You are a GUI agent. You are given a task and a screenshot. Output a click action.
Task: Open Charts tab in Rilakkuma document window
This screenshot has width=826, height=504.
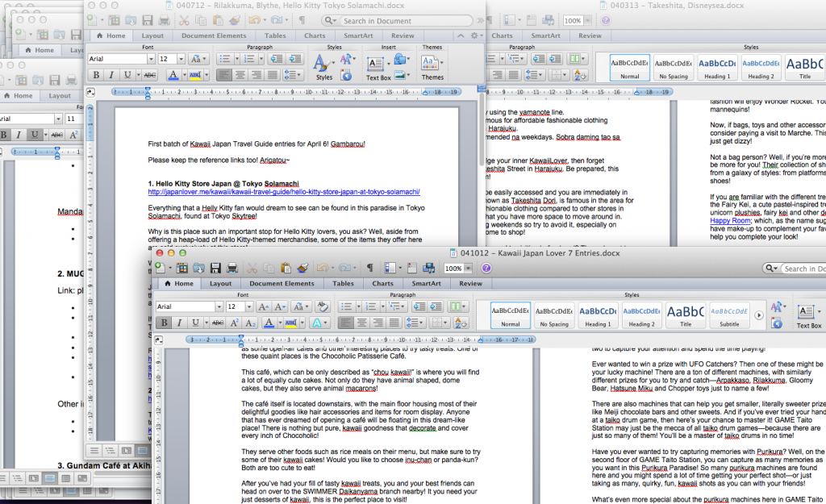click(315, 35)
